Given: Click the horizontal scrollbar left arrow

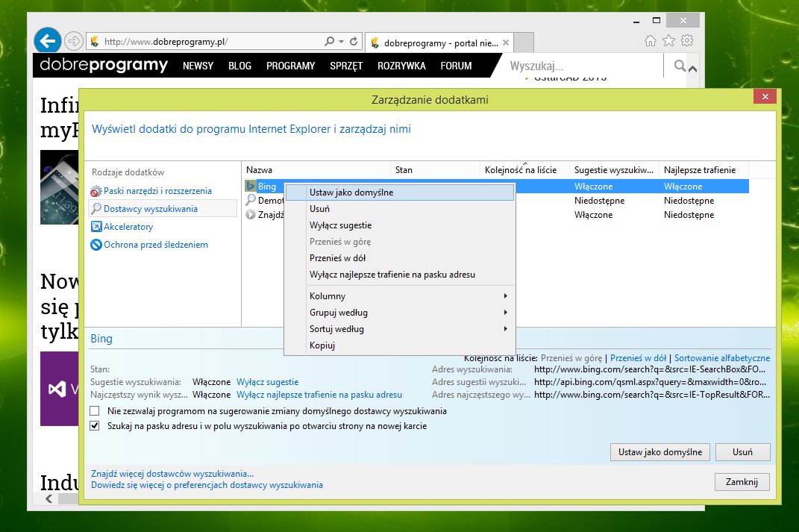Looking at the screenshot, I should (49, 498).
